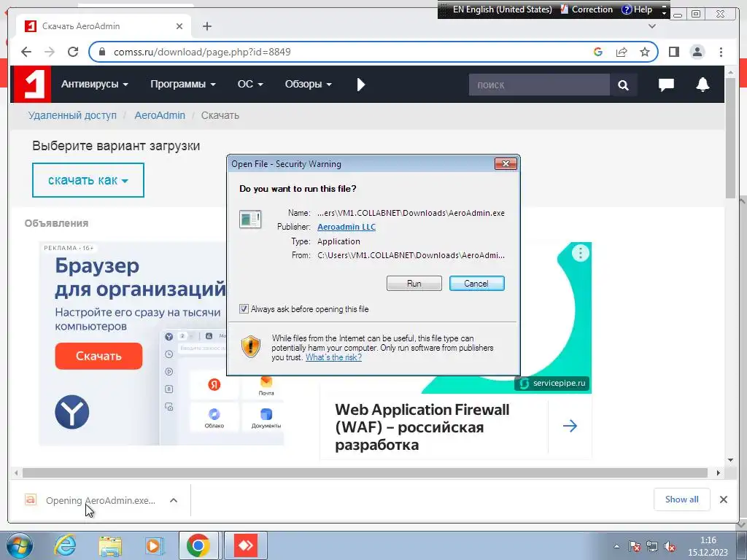
Task: Open the Удаленный доступ breadcrumb link
Action: click(72, 115)
